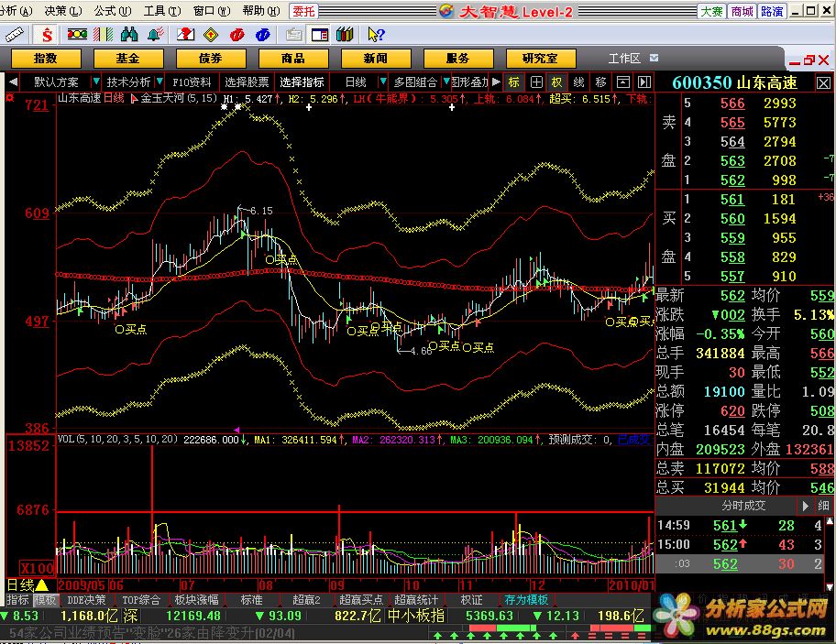This screenshot has width=836, height=644.
Task: Click the striped color bars icon
Action: 103,35
